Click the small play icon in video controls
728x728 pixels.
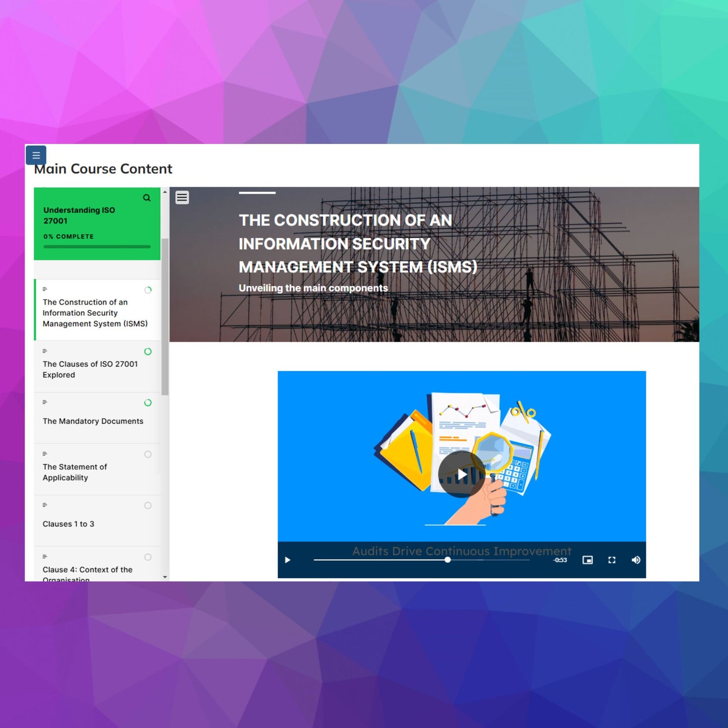(x=288, y=560)
